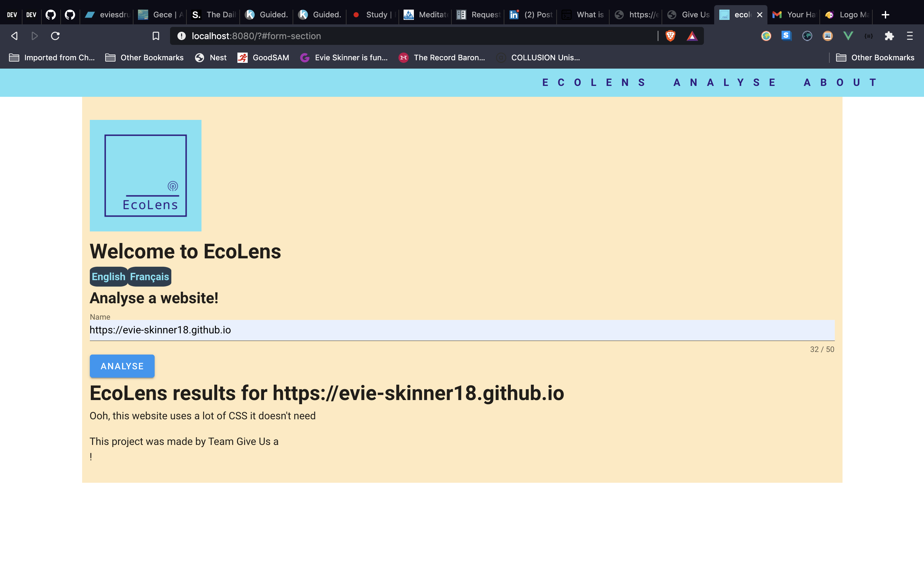The width and height of the screenshot is (924, 577).
Task: Open the ABOUT nav menu item
Action: [x=840, y=82]
